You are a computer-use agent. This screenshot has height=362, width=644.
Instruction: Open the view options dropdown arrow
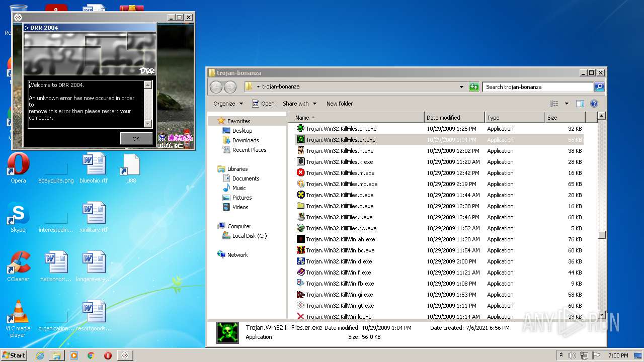(567, 104)
